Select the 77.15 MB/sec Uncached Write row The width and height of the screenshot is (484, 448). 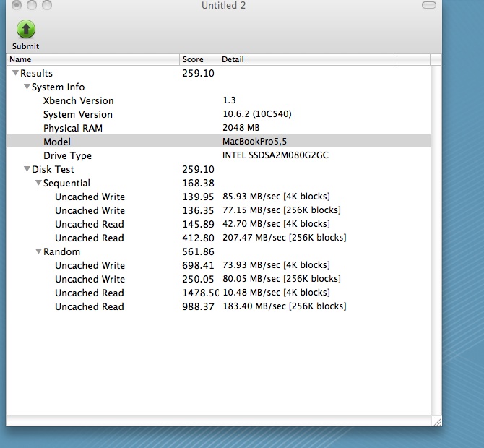(218, 210)
